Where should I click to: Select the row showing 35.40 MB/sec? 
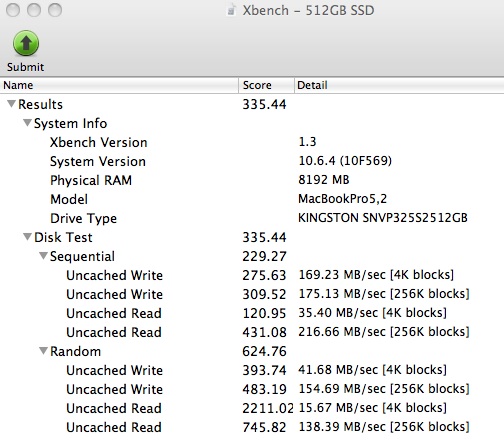252,313
